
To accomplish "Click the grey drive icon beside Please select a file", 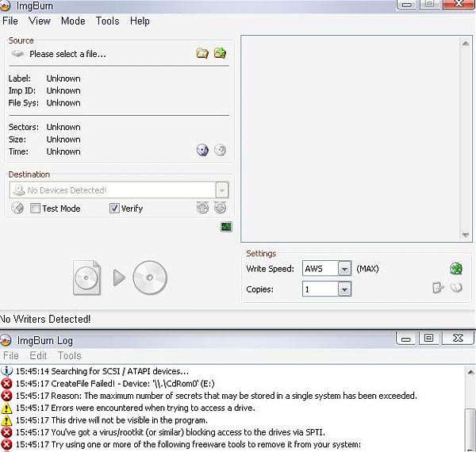I will [17, 54].
